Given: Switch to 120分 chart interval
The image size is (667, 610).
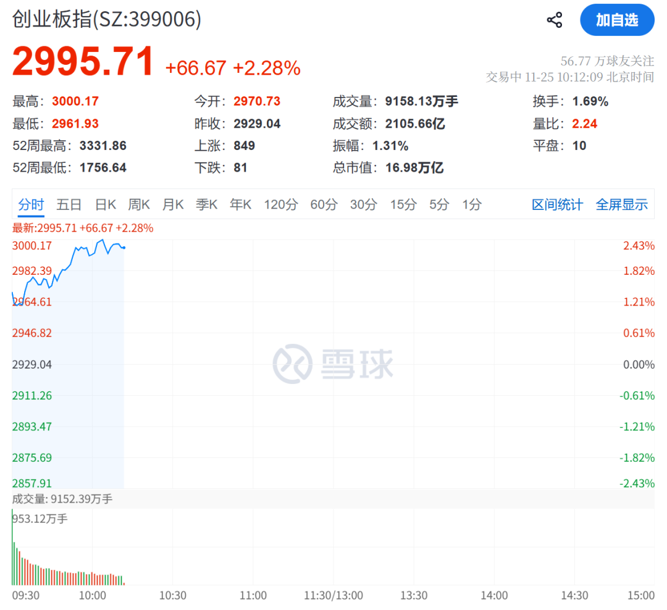Looking at the screenshot, I should [281, 205].
